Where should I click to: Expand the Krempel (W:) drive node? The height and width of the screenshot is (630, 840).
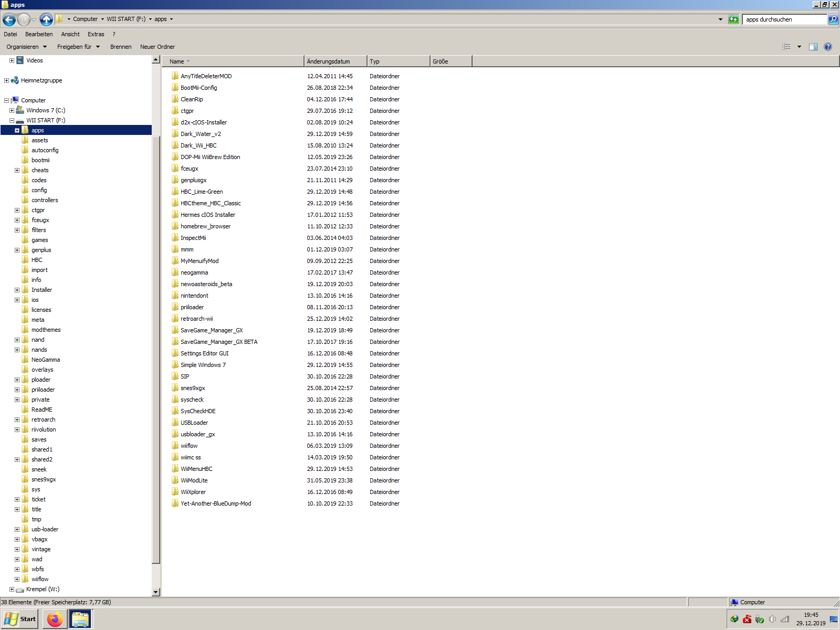(x=12, y=589)
